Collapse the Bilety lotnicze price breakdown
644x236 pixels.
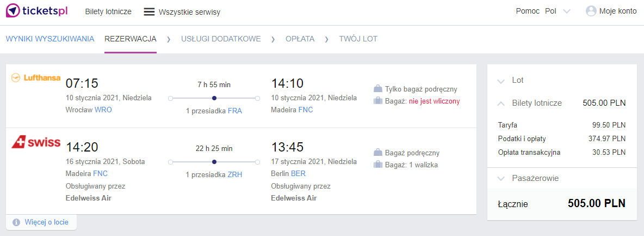click(500, 104)
